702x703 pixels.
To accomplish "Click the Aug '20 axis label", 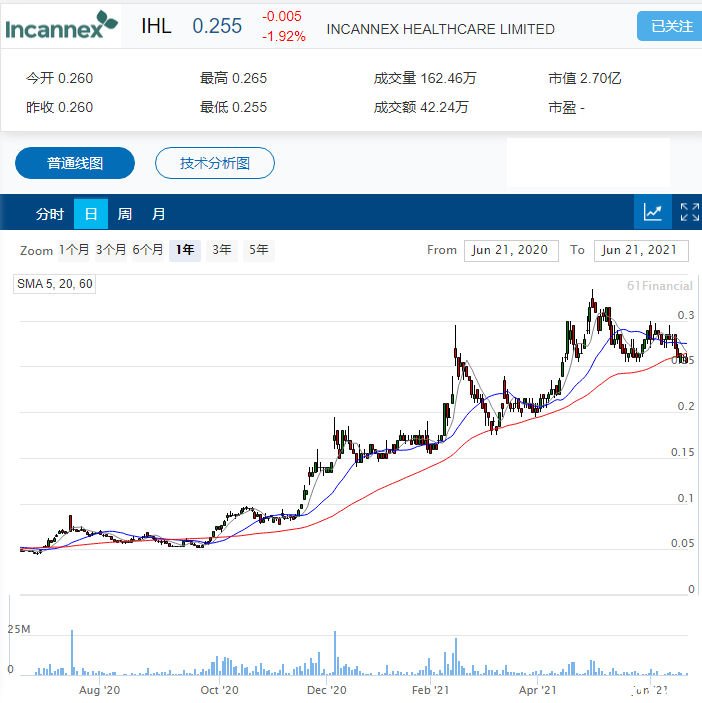I will pyautogui.click(x=100, y=690).
